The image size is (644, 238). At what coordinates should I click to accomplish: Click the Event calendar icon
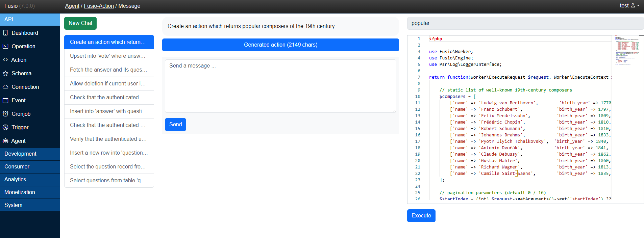[5, 100]
